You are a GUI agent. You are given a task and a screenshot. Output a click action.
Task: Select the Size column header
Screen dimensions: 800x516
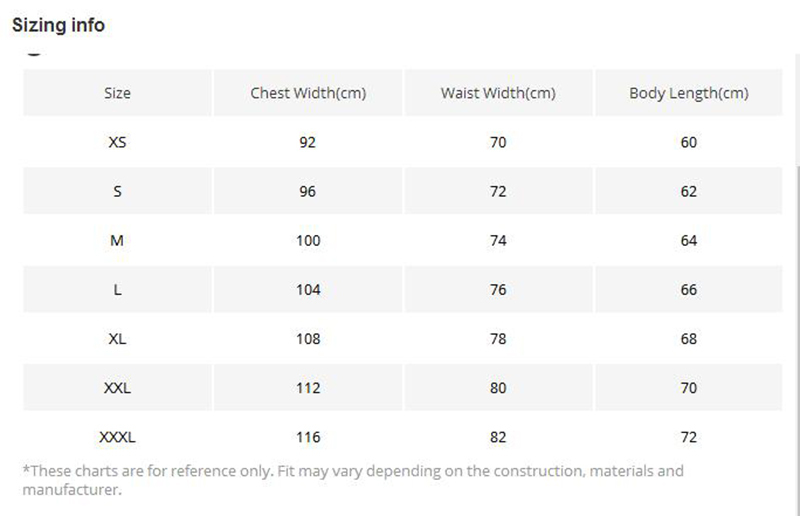[x=117, y=93]
